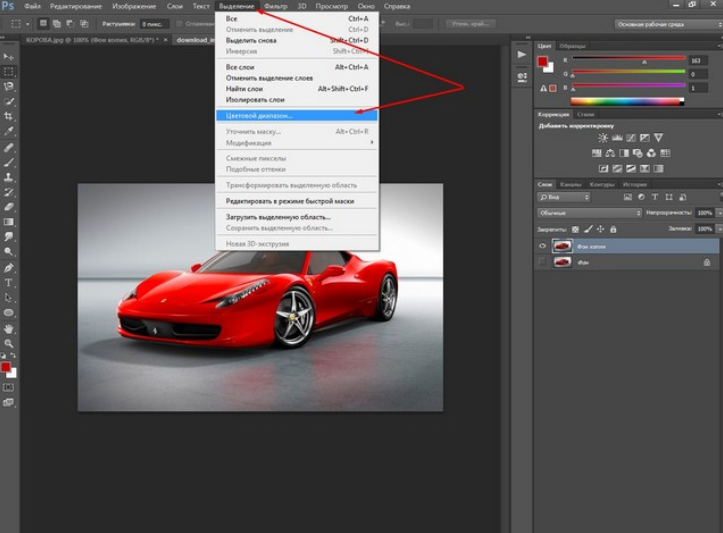The height and width of the screenshot is (533, 723).
Task: Open the layer blending mode dropdown
Action: coord(589,213)
